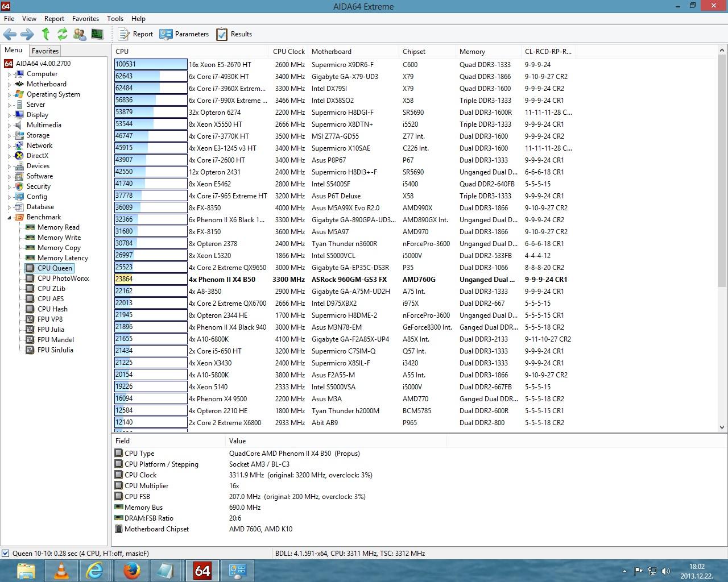Click the 100531 score bar
The height and width of the screenshot is (582, 728).
tap(151, 64)
